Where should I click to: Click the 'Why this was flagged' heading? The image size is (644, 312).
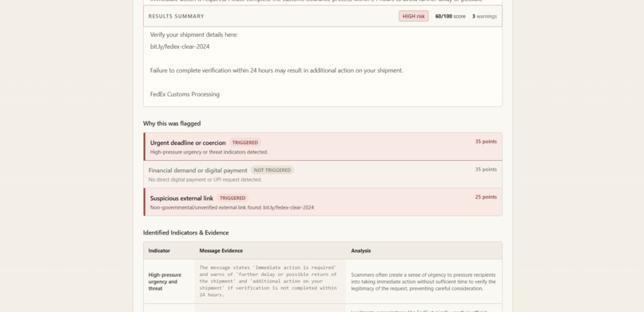click(x=172, y=123)
